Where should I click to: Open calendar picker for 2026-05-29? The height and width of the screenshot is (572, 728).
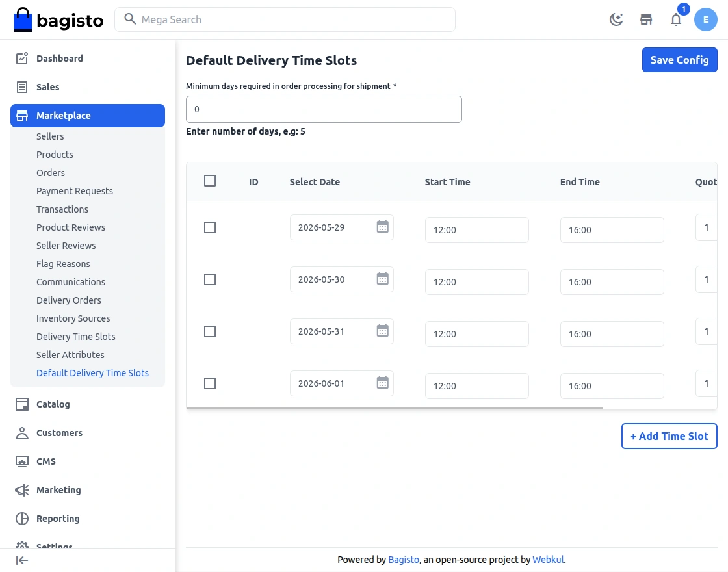click(383, 227)
